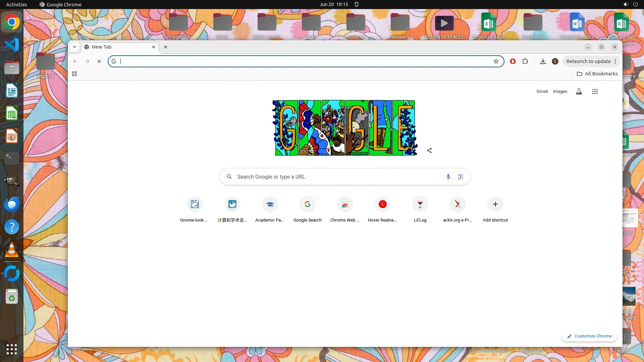Open the bookmarks bar apps grid icon
644x362 pixels.
pos(74,74)
